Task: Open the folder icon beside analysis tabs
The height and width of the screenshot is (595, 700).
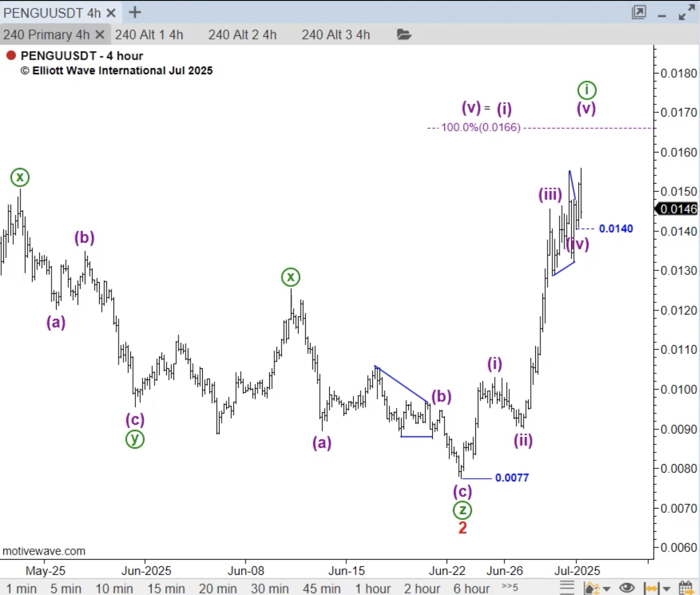Action: pos(404,35)
